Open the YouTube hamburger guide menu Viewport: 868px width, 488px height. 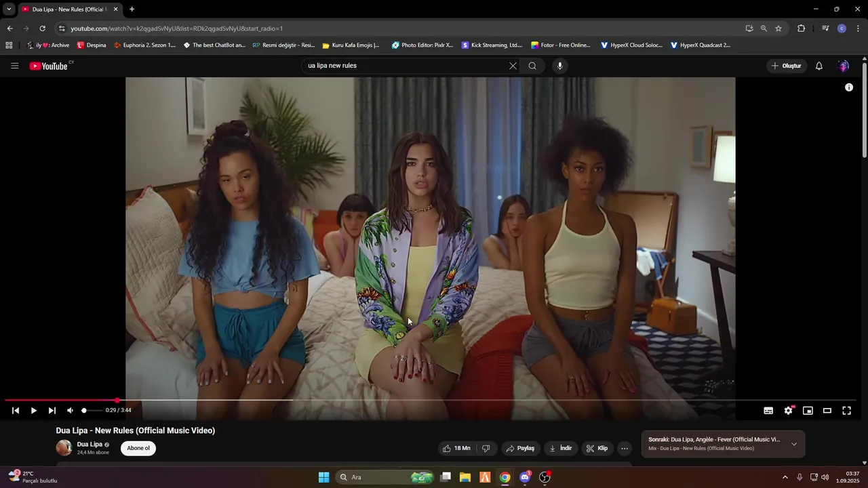(15, 66)
